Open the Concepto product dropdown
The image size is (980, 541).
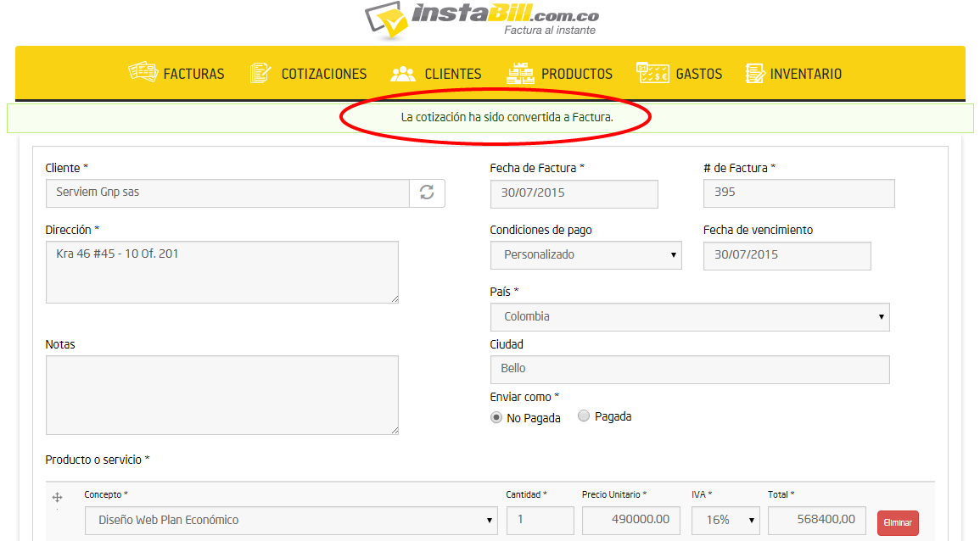click(x=290, y=520)
